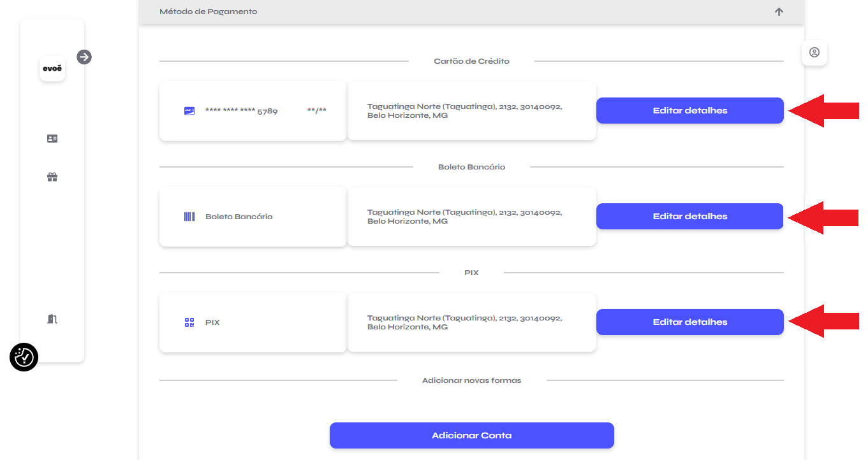Click the Método de Pagamento header title
This screenshot has width=868, height=460.
(x=209, y=11)
